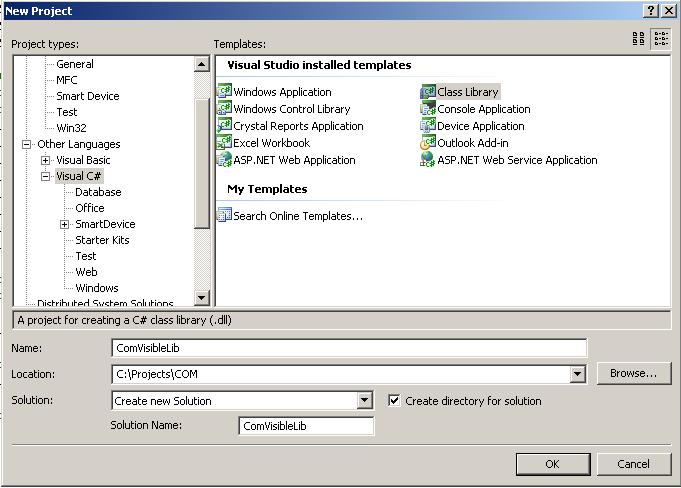
Task: Click the Outlook Add-in template label
Action: tap(473, 143)
